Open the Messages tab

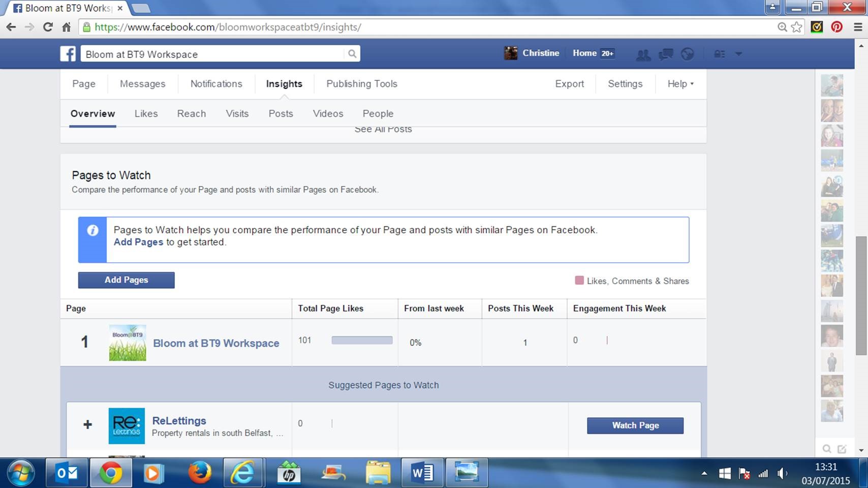coord(143,84)
